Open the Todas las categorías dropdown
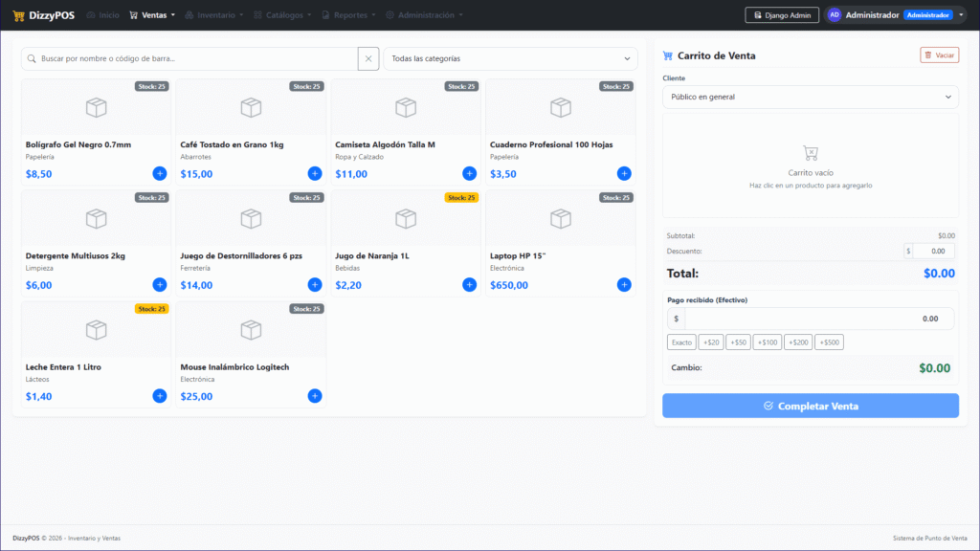980x551 pixels. (511, 58)
